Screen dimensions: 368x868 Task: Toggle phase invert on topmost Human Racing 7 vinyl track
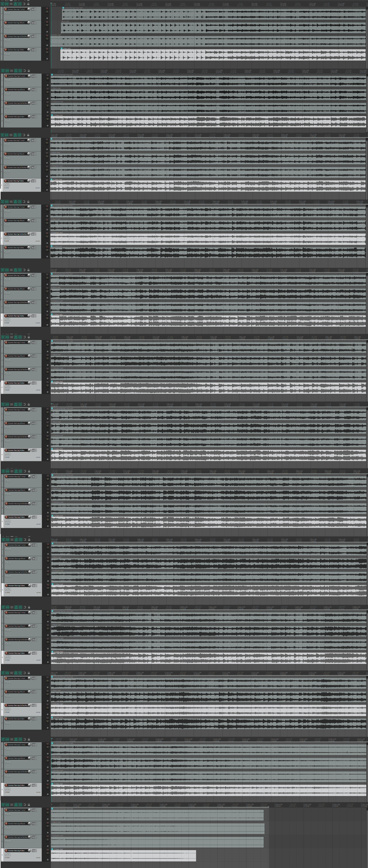point(47,18)
